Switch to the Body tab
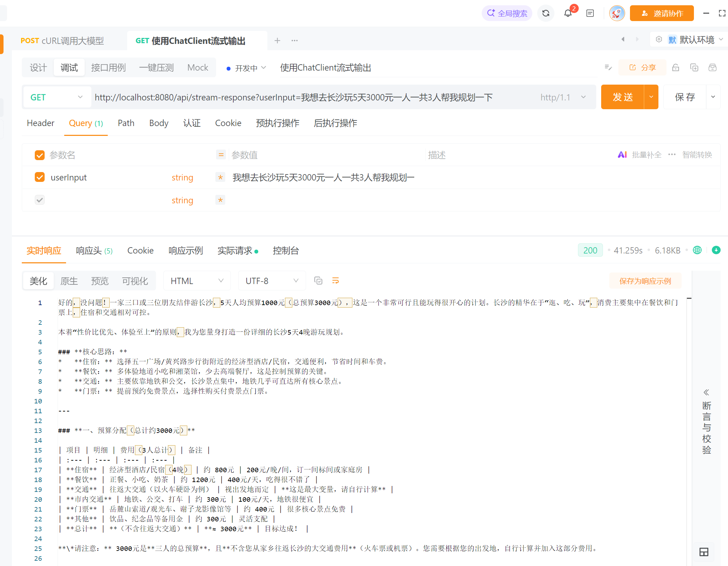This screenshot has height=566, width=728. coord(158,123)
